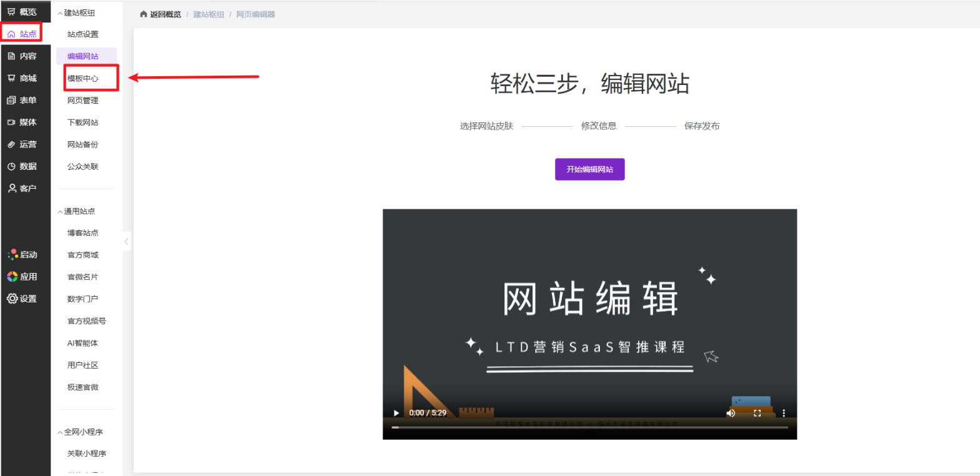980x476 pixels.
Task: Collapse the 建站枢纽 section
Action: 61,13
